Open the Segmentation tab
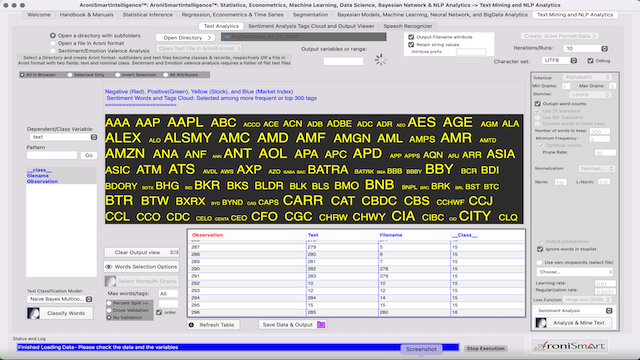640x360 pixels. [x=310, y=15]
